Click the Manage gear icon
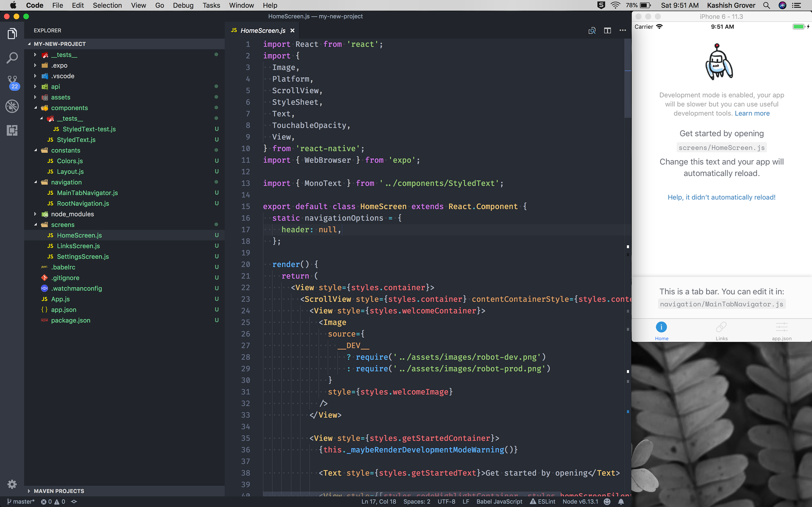The height and width of the screenshot is (507, 812). (x=12, y=484)
